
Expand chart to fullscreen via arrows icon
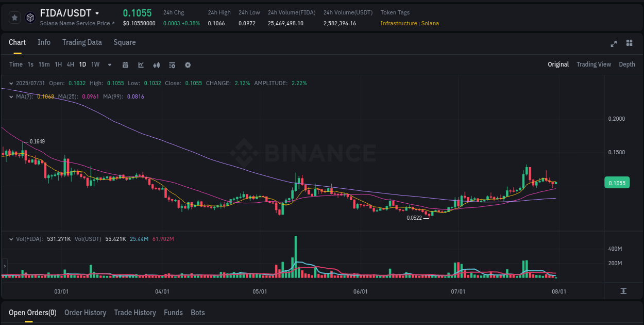coord(614,44)
